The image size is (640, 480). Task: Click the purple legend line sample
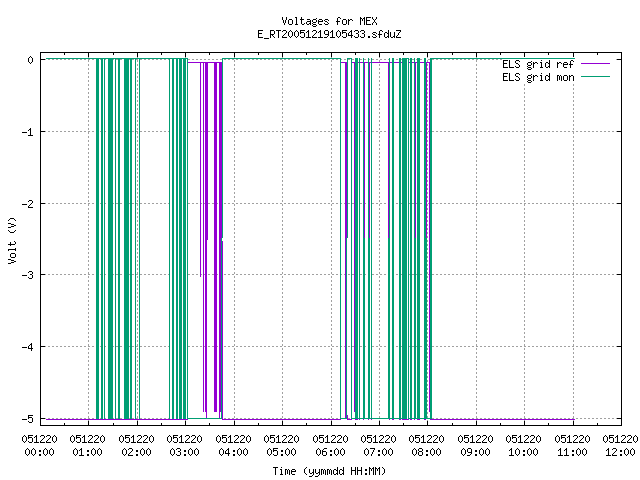point(595,64)
